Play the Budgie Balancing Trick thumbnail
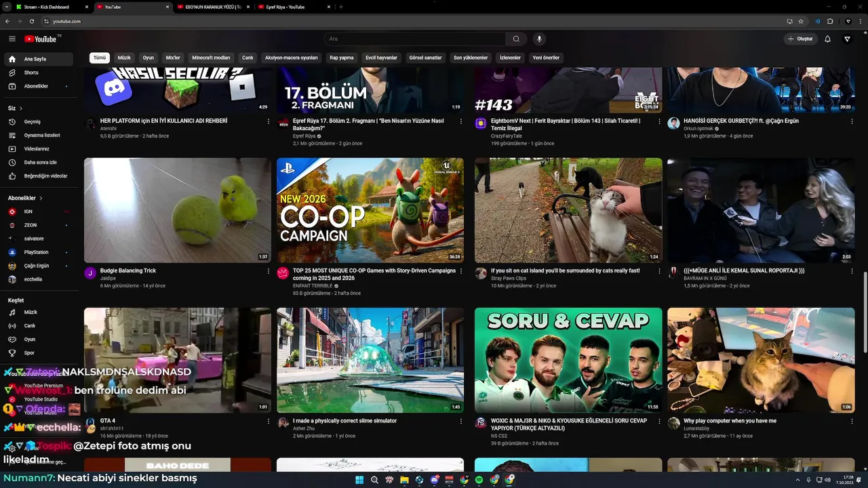The width and height of the screenshot is (868, 488). pos(178,210)
